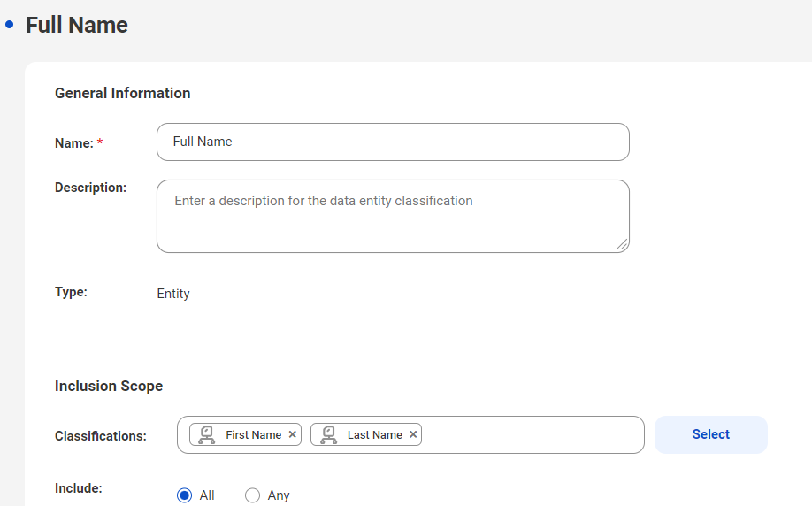Click the Classifications label

tap(101, 436)
